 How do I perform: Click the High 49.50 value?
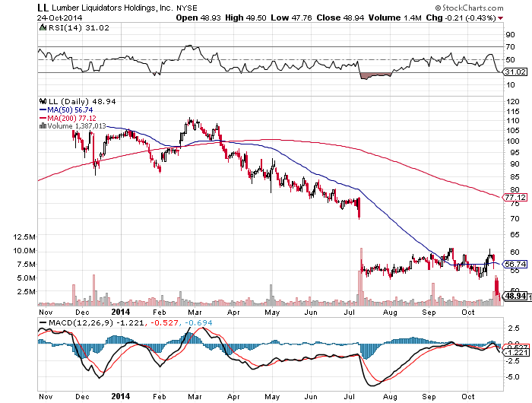[245, 17]
